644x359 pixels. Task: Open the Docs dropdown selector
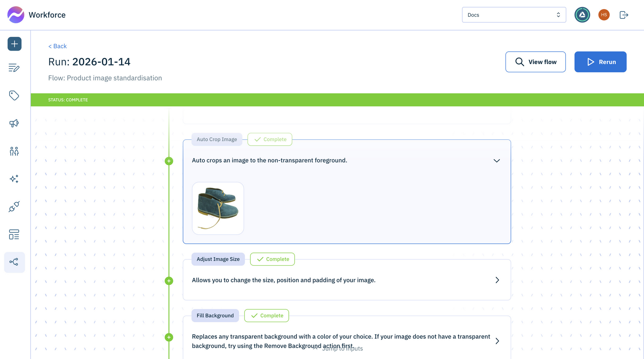tap(513, 15)
